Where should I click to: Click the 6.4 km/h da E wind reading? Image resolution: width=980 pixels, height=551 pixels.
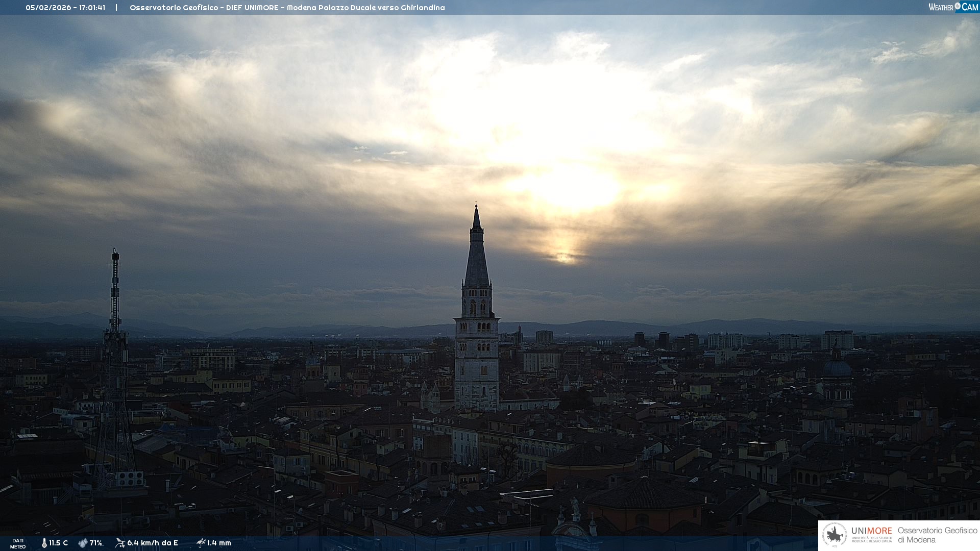152,543
